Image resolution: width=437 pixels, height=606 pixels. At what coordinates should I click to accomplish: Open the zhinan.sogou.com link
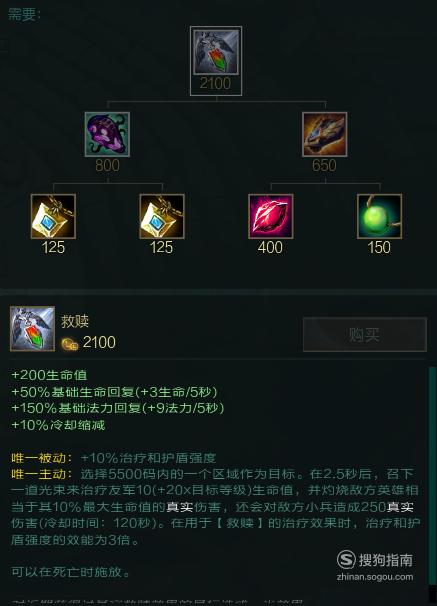tap(374, 577)
